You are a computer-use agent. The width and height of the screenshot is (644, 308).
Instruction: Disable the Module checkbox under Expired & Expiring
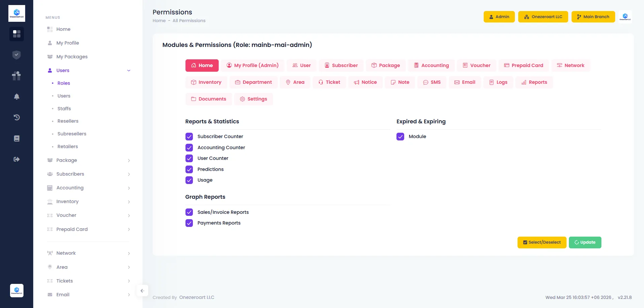pyautogui.click(x=400, y=136)
